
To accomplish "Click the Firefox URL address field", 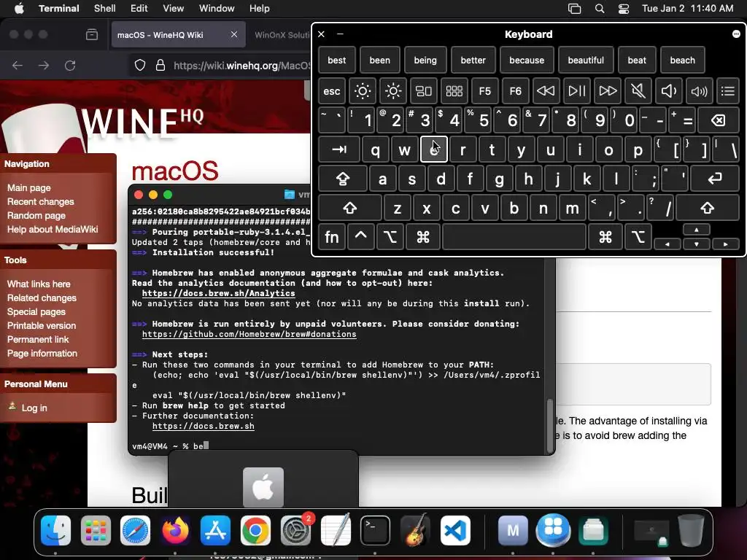I will [242, 65].
